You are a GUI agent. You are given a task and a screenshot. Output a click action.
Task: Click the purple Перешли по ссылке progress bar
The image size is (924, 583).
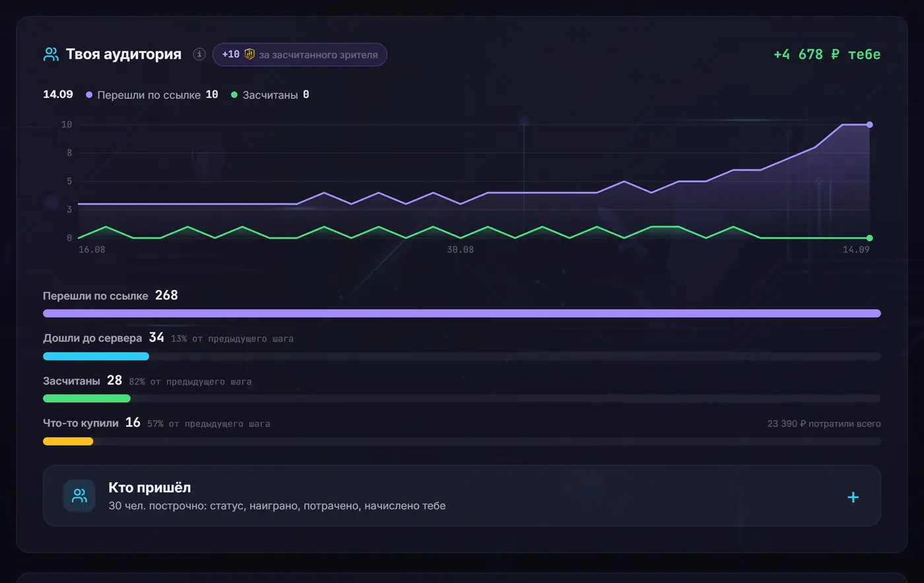pyautogui.click(x=462, y=313)
